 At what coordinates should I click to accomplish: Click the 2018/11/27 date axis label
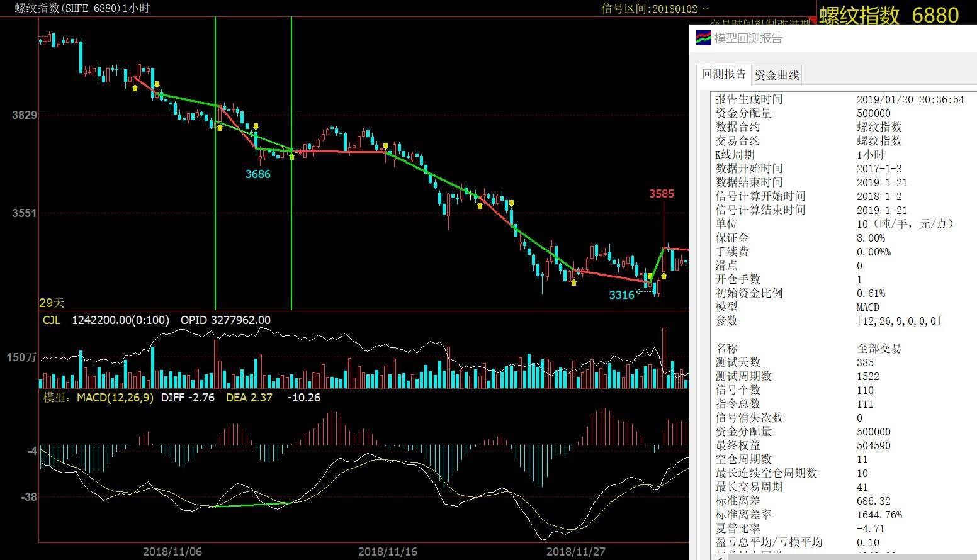(x=576, y=552)
